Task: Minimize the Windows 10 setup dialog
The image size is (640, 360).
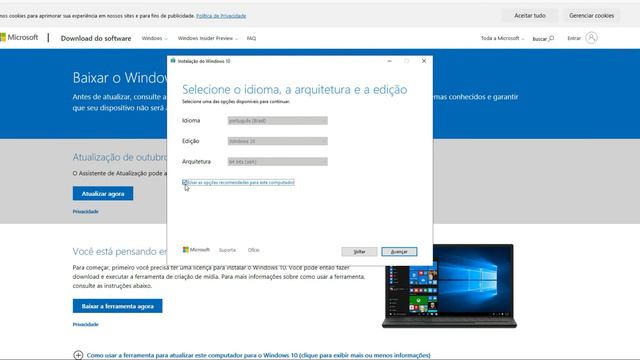Action: click(x=389, y=61)
